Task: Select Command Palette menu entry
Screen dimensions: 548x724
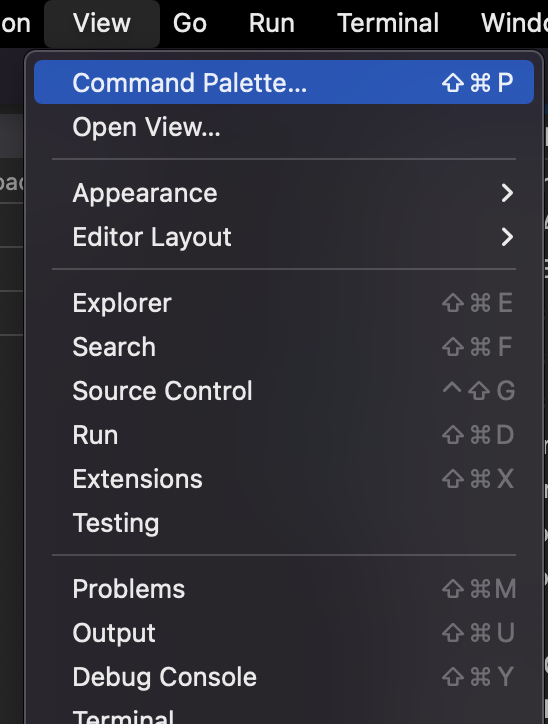Action: coord(283,82)
